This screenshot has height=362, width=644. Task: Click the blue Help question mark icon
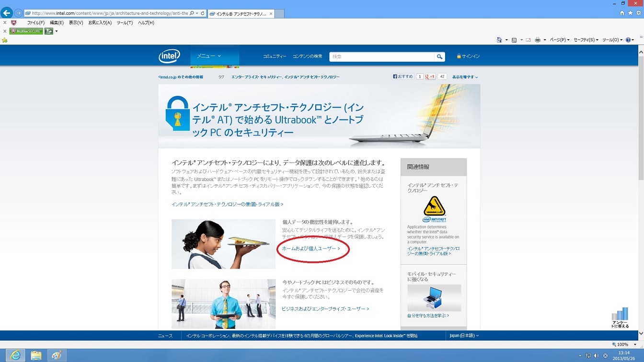click(x=628, y=40)
